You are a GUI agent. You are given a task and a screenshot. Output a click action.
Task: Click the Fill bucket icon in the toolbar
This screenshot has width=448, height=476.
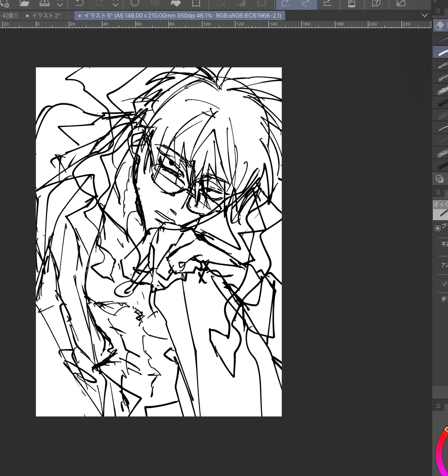pyautogui.click(x=175, y=3)
